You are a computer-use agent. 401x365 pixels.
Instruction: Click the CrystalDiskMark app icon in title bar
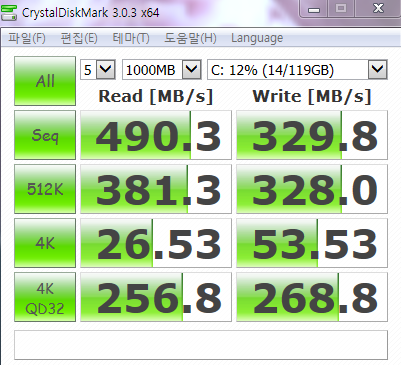tap(9, 13)
